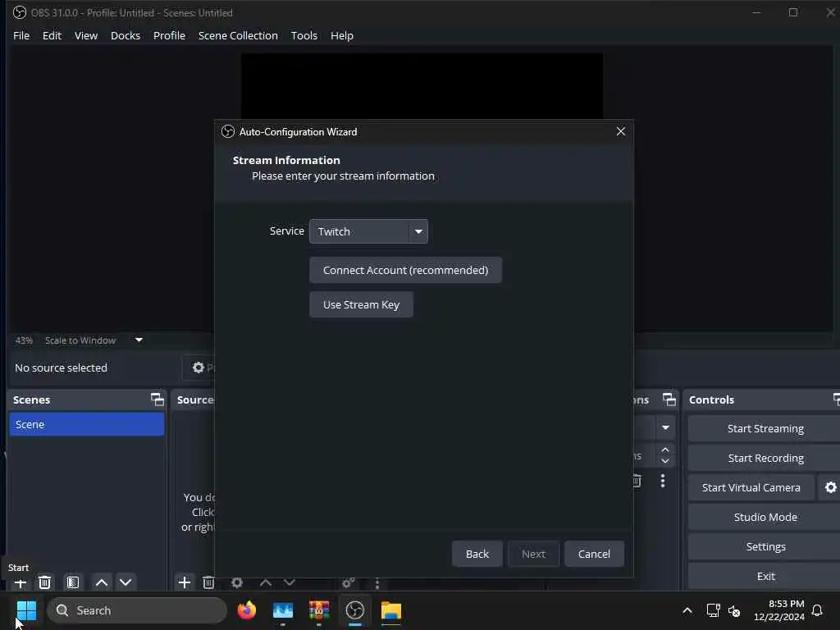Move source down in Sources toolbar
840x630 pixels.
click(x=290, y=582)
